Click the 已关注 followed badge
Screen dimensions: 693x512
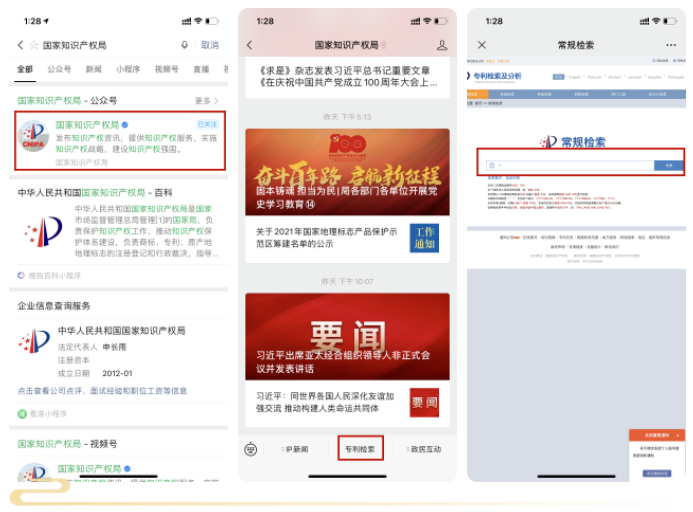coord(207,124)
